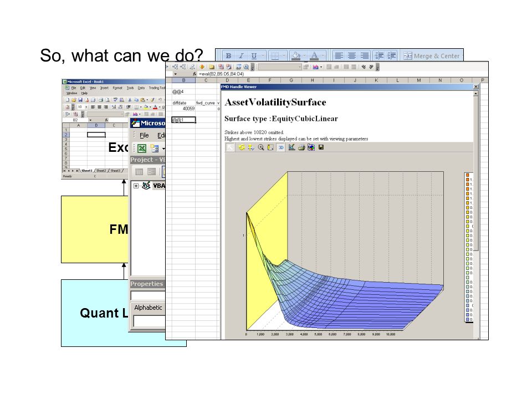Select the Alphabetic tab in Properties panel
Viewport: 532px width, 399px height.
tap(148, 308)
